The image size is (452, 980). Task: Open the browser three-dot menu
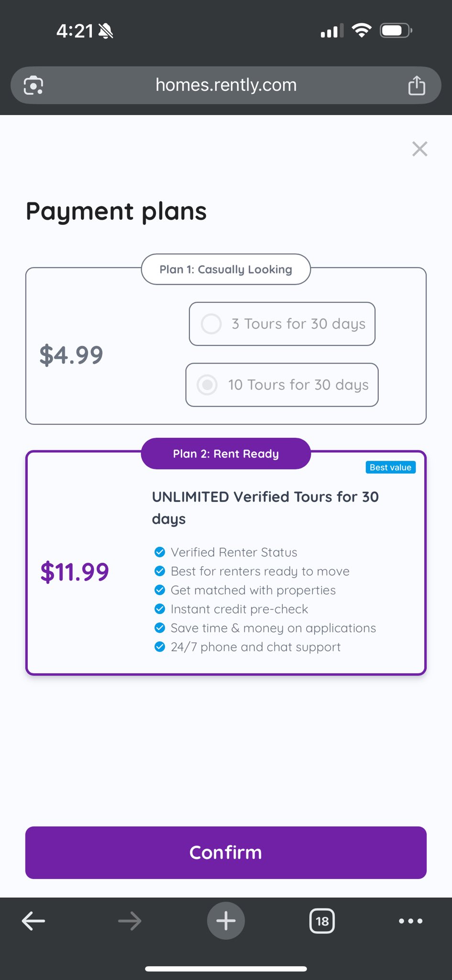pyautogui.click(x=410, y=921)
